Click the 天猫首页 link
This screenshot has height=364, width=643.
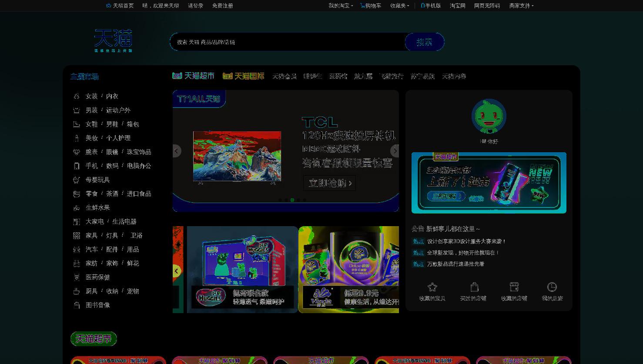pos(123,6)
